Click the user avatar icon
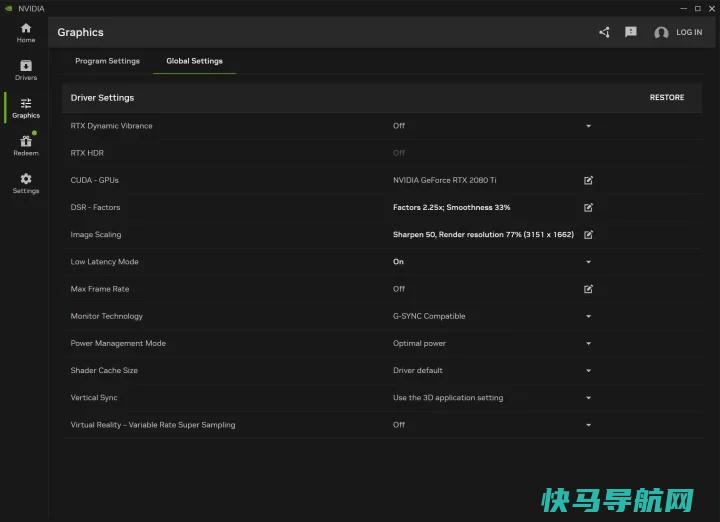 661,33
